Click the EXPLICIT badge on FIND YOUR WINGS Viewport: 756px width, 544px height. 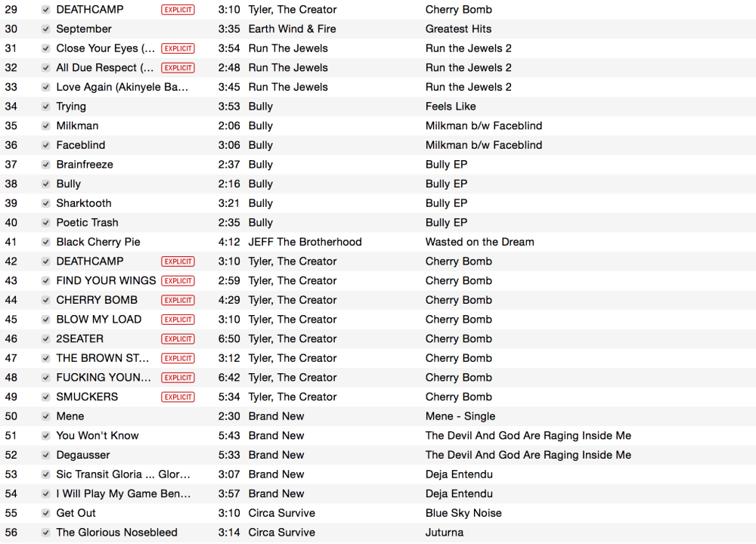(x=178, y=281)
